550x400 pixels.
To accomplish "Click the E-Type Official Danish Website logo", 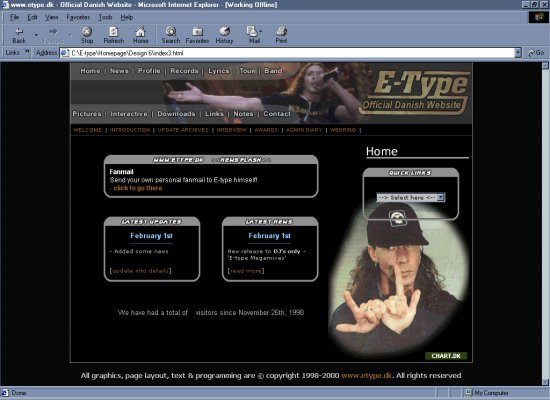I will pos(415,93).
